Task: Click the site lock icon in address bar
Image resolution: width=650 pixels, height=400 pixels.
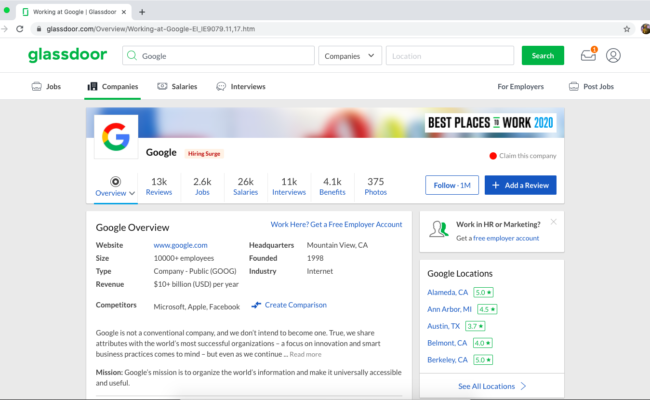Action: (x=39, y=29)
